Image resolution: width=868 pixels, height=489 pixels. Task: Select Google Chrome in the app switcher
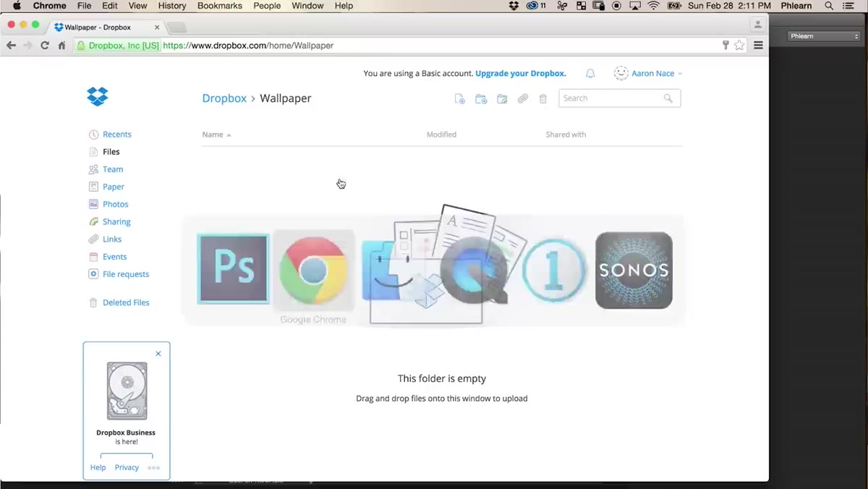313,271
